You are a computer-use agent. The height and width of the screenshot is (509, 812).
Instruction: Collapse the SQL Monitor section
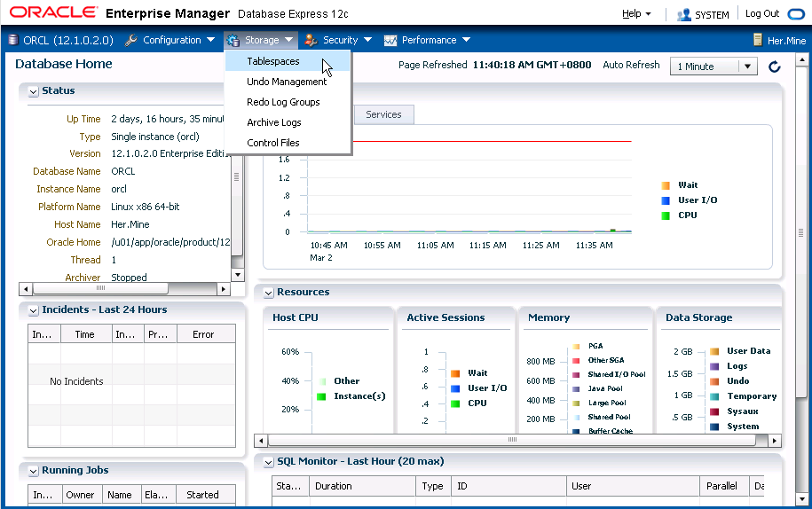(268, 462)
